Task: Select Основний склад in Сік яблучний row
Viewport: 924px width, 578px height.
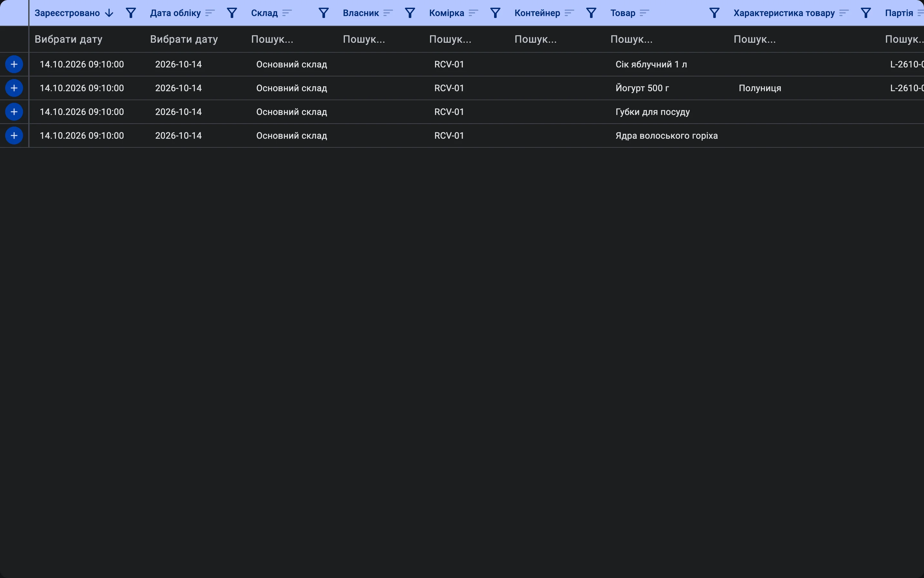Action: (292, 64)
